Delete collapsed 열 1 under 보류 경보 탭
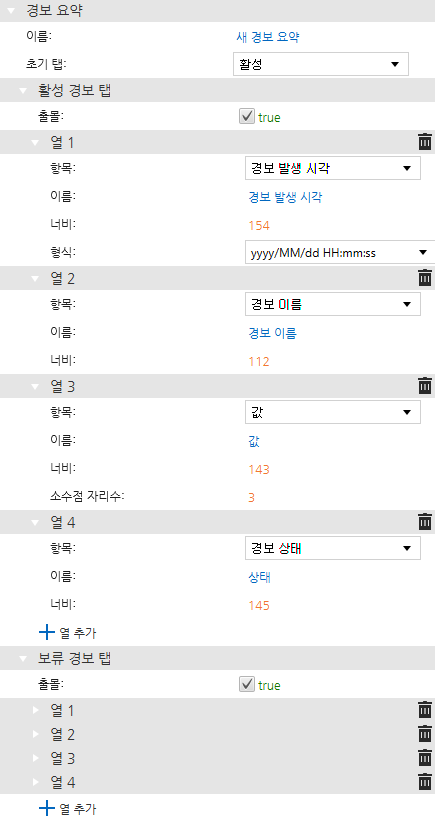Screen dimensions: 435x819 425,710
